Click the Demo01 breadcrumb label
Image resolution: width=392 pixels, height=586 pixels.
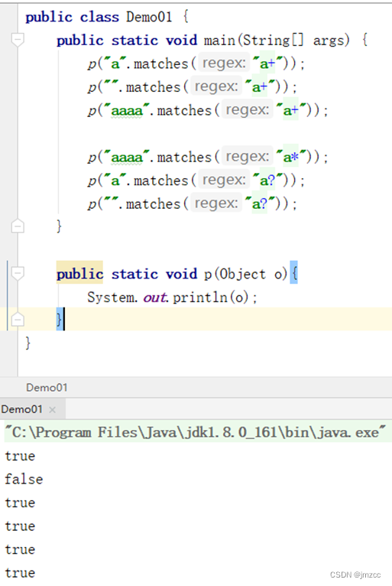[x=47, y=388]
